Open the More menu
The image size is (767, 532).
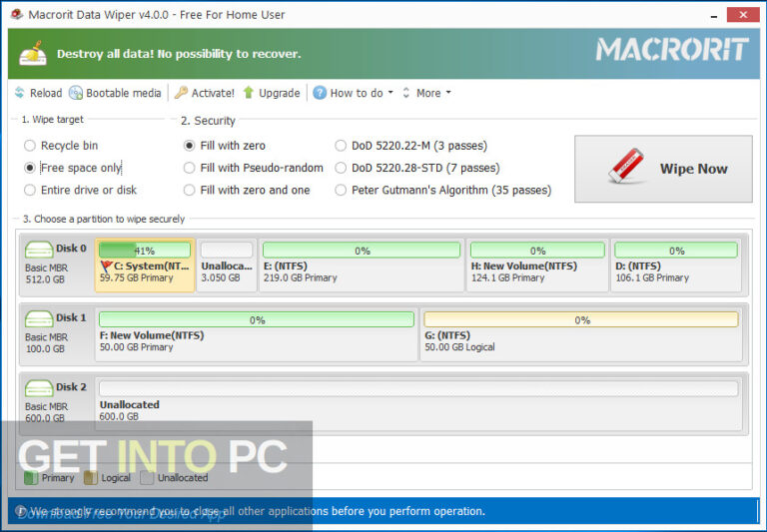[x=426, y=93]
